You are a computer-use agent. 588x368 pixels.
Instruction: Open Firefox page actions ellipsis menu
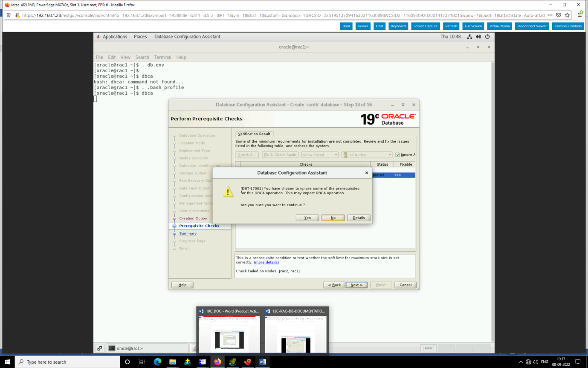click(550, 15)
